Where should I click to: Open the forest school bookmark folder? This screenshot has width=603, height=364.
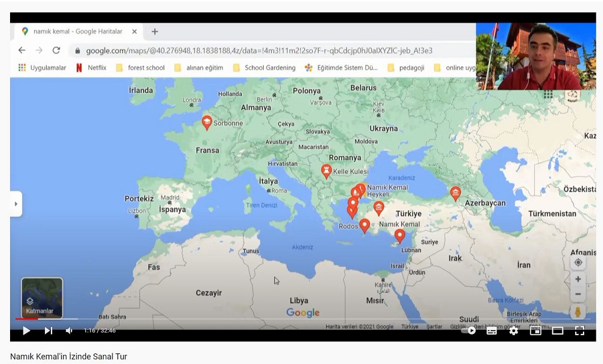[140, 67]
